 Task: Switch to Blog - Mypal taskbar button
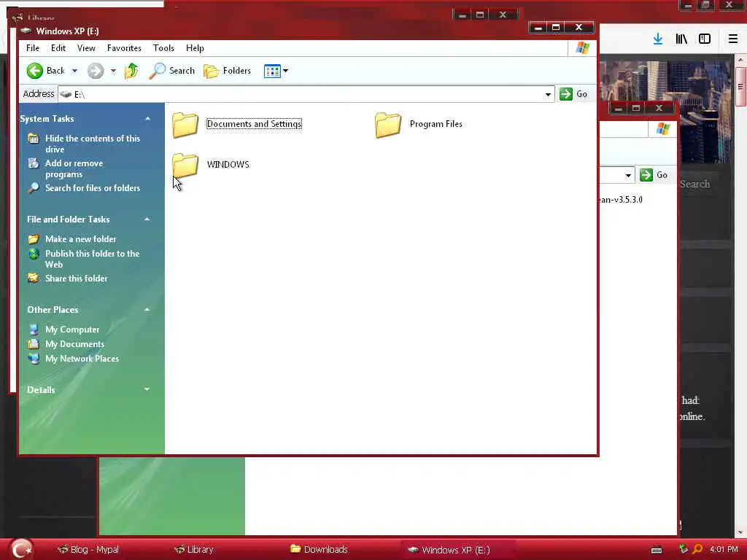pyautogui.click(x=88, y=550)
